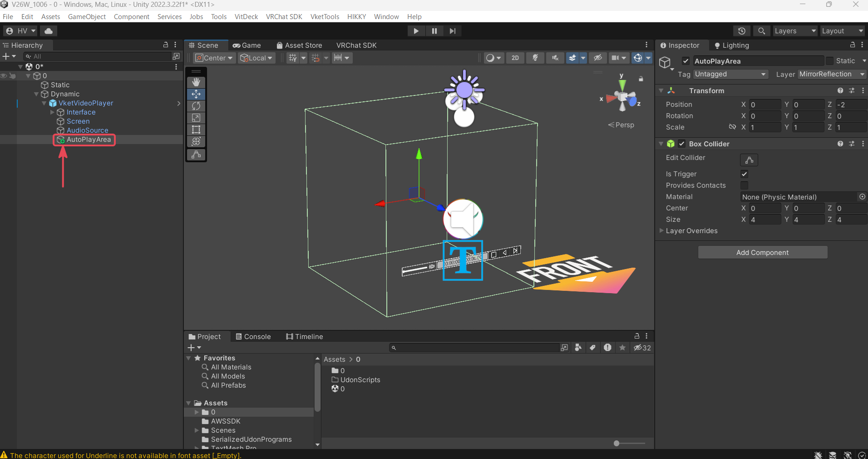Viewport: 868px width, 459px height.
Task: Open the global search magnifier icon
Action: [x=762, y=31]
